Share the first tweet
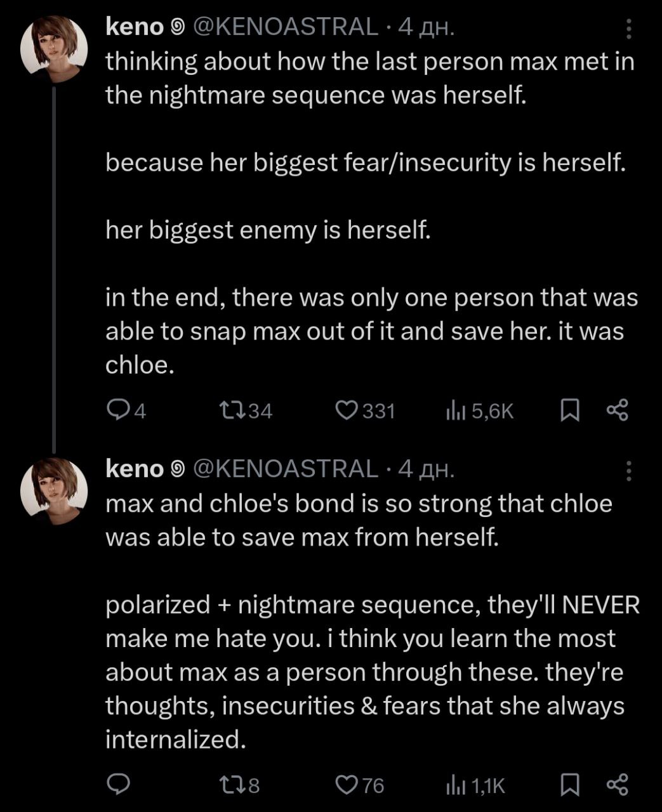662x812 pixels. (x=617, y=410)
